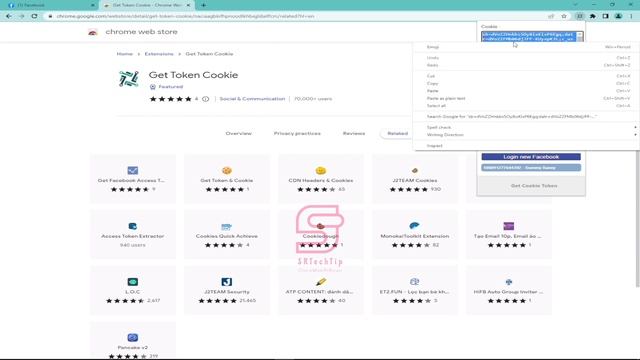Screen dimensions: 640x360
Task: Open Get Facebook Access T... extension card
Action: coord(133,179)
